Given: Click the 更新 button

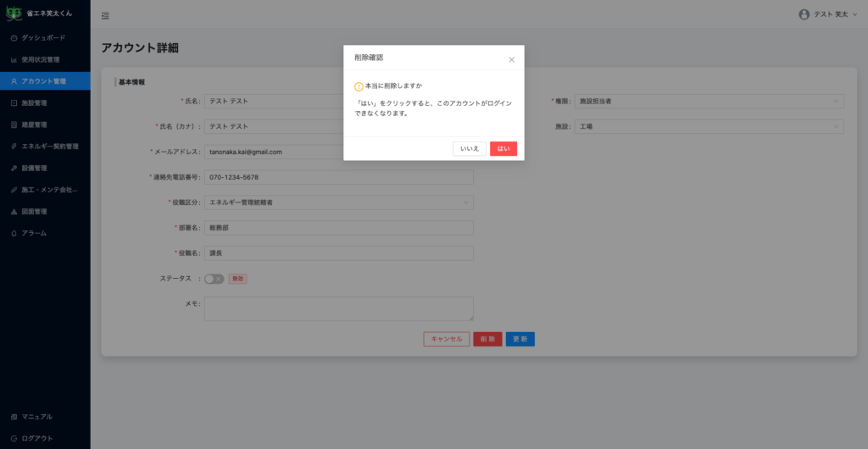Looking at the screenshot, I should point(520,339).
